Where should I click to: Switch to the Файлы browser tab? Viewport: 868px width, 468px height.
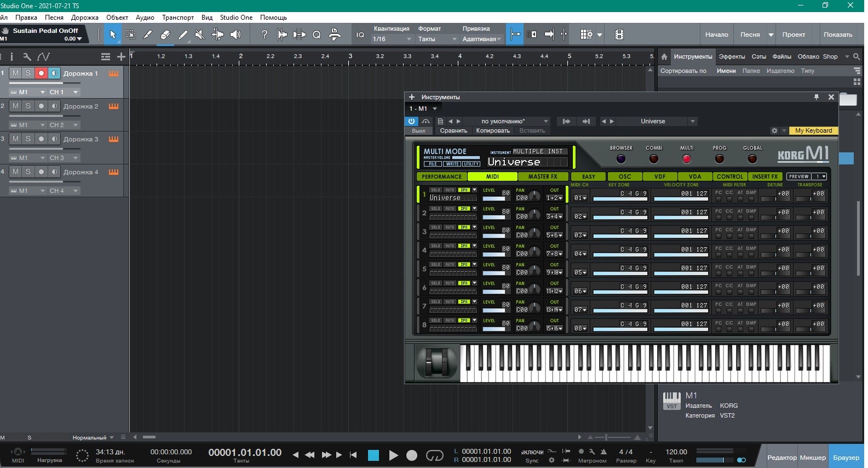coord(781,56)
